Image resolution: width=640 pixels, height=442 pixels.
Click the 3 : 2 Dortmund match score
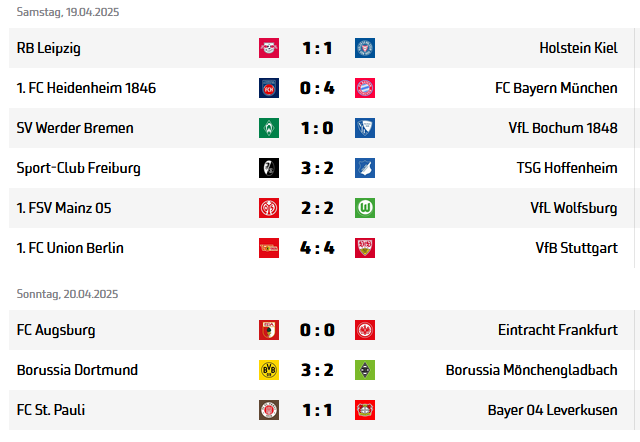click(316, 370)
